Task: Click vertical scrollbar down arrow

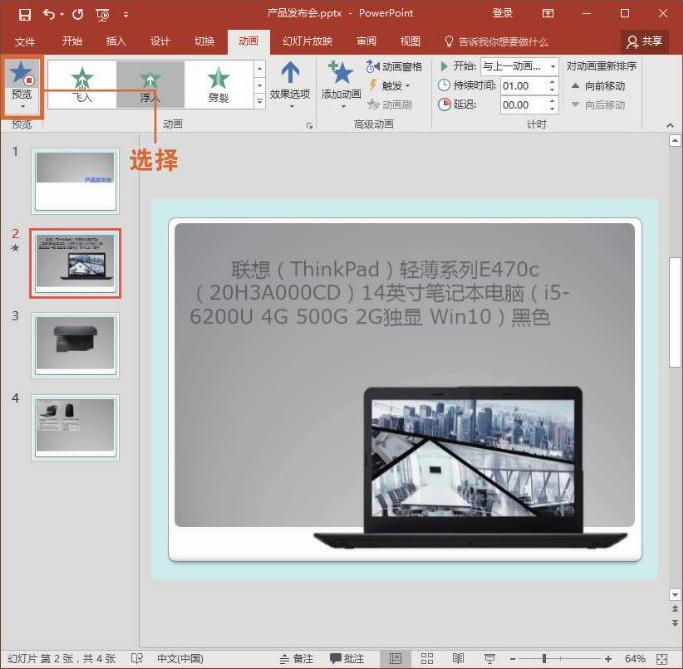Action: coord(675,595)
